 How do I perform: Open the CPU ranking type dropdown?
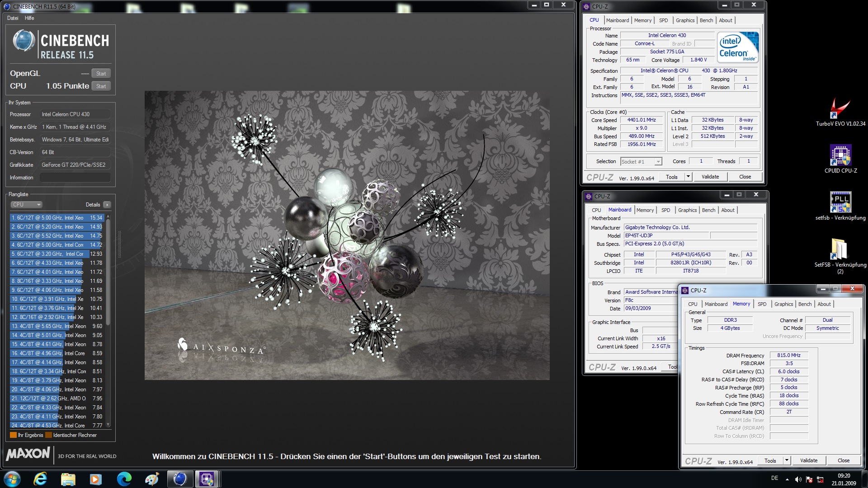point(26,205)
